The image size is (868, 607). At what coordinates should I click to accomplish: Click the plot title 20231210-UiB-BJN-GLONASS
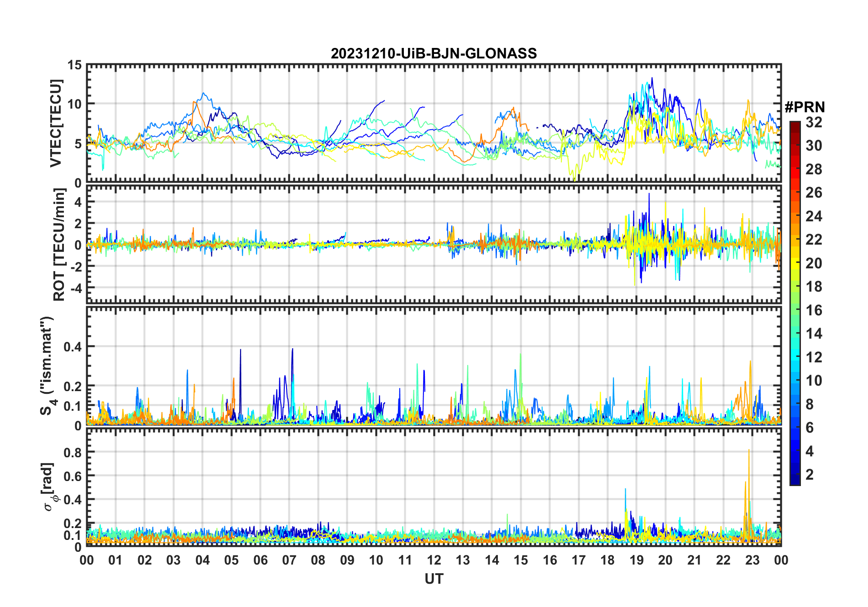(434, 53)
